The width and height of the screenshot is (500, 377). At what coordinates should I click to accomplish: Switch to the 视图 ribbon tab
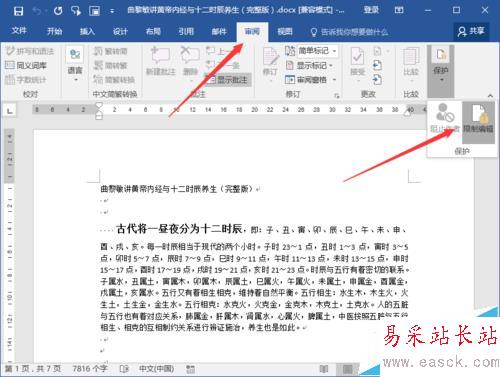click(x=285, y=31)
